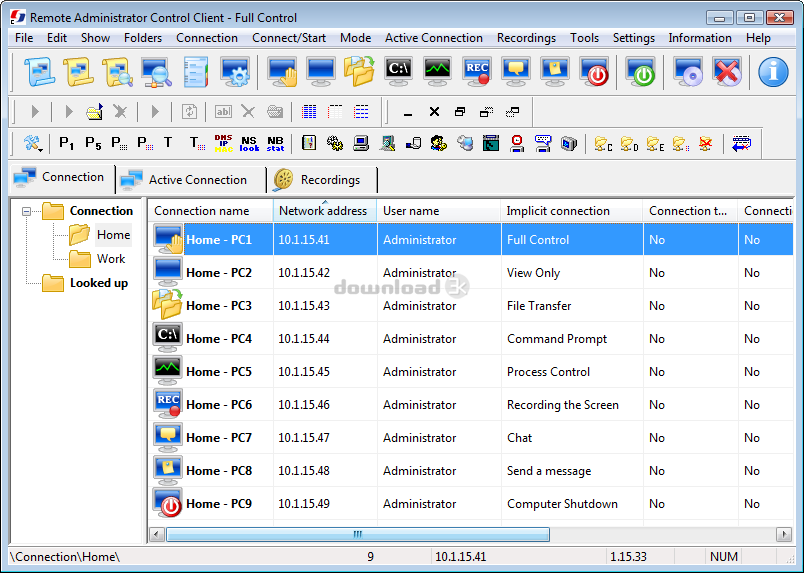804x573 pixels.
Task: Click the File Transfer folders toolbar icon
Action: pos(359,72)
